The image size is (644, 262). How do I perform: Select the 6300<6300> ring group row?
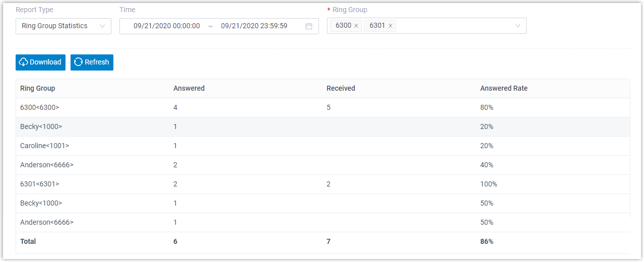(39, 108)
